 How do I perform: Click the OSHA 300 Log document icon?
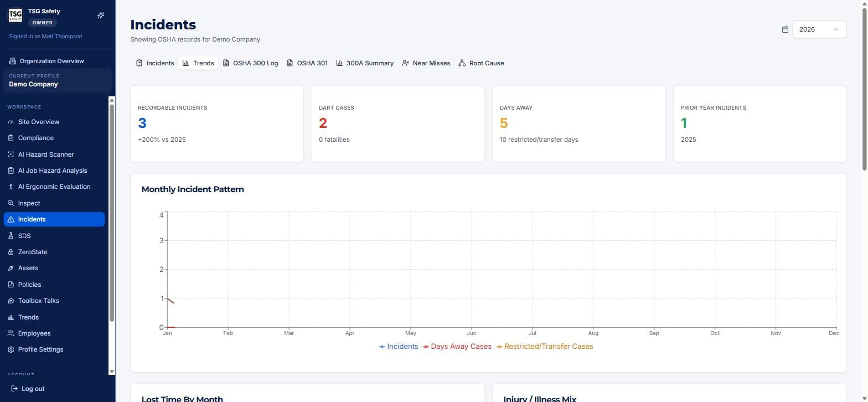point(226,63)
